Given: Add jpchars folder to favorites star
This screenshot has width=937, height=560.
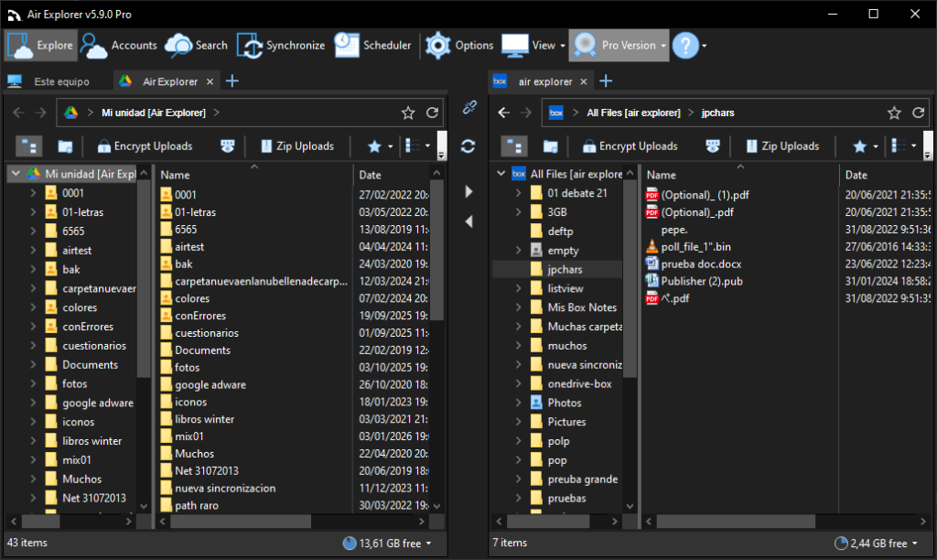Looking at the screenshot, I should [894, 113].
